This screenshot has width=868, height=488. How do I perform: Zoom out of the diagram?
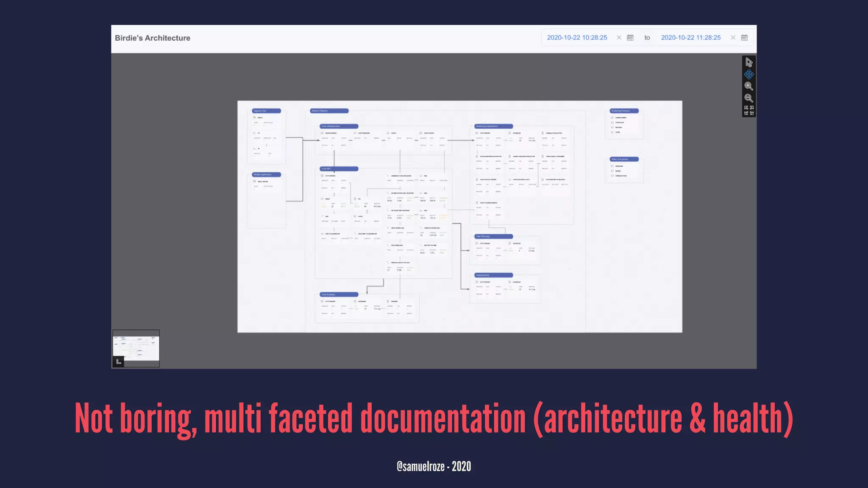click(x=749, y=98)
